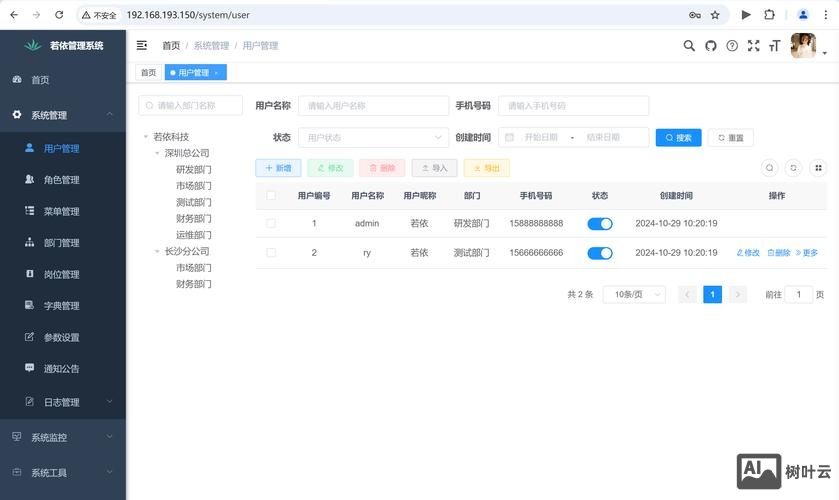Viewport: 839px width, 500px height.
Task: Click the 若依管理系统 logo
Action: [64, 46]
